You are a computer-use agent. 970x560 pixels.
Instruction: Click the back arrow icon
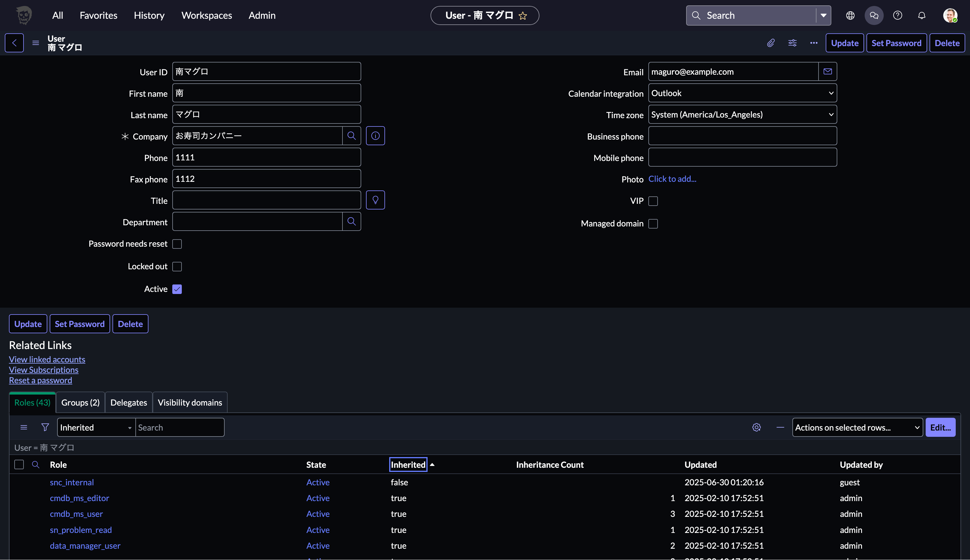pos(14,43)
